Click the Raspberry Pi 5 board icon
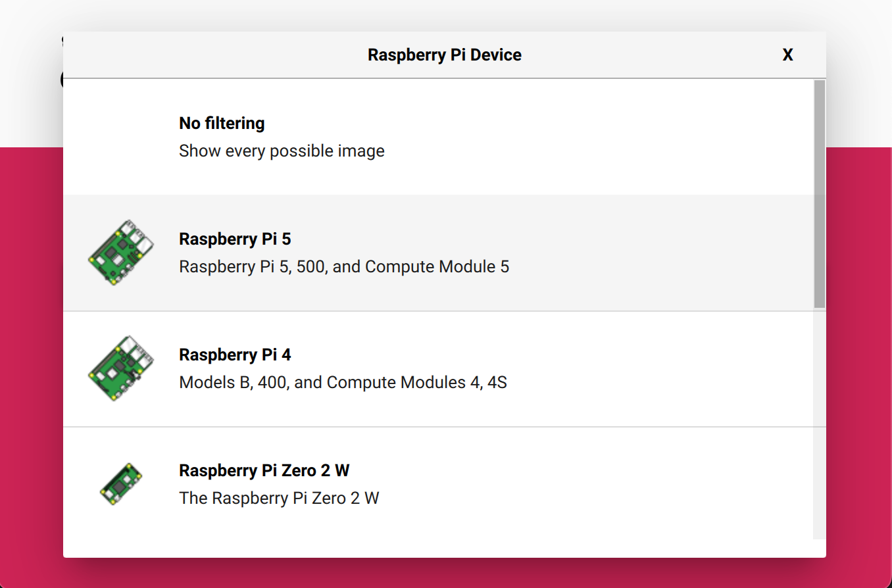This screenshot has height=588, width=892. click(x=121, y=253)
